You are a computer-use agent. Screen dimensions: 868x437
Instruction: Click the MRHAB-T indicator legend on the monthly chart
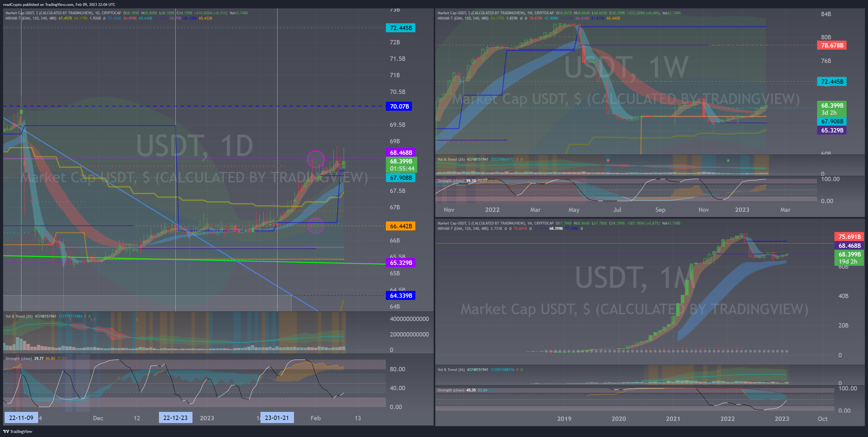tap(463, 229)
